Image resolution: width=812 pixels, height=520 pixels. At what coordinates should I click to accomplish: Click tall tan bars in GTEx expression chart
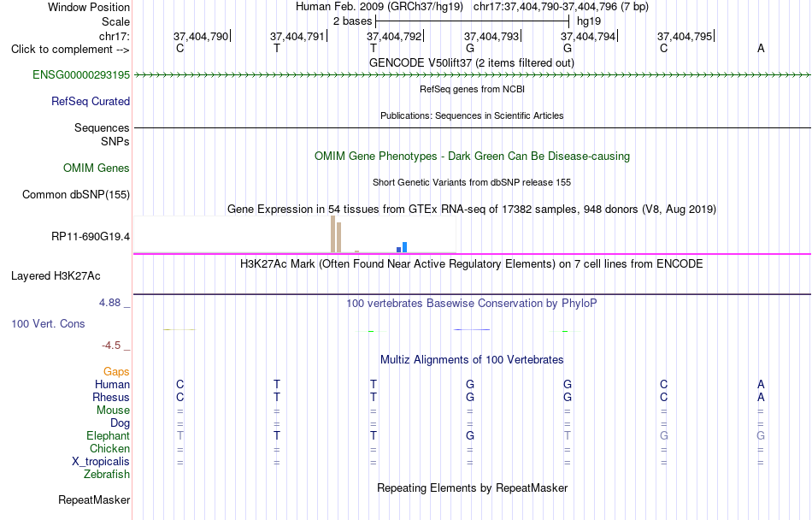click(x=336, y=234)
